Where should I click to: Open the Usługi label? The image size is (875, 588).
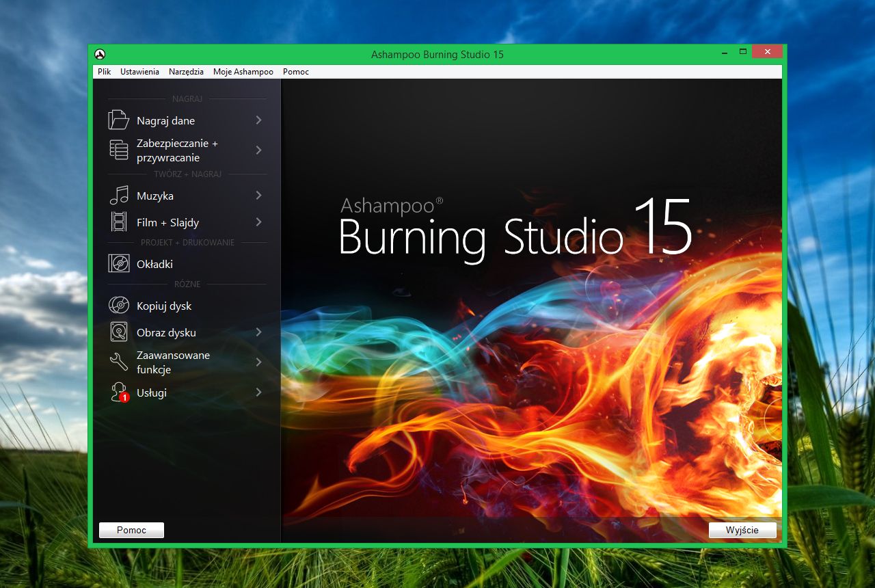coord(152,393)
